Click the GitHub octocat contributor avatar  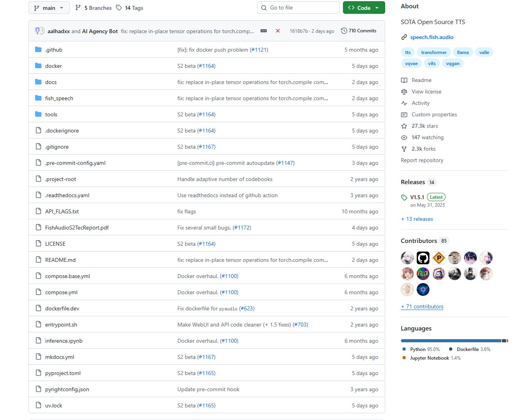(423, 258)
